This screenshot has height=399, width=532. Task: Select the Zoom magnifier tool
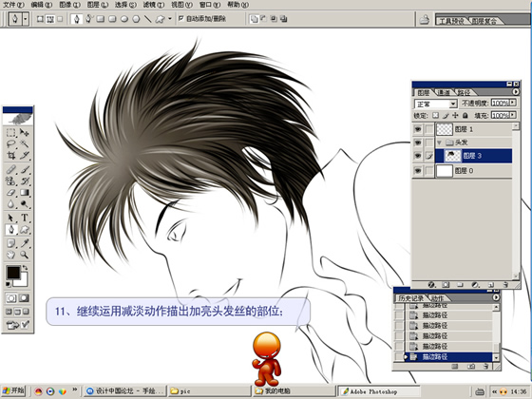[24, 255]
